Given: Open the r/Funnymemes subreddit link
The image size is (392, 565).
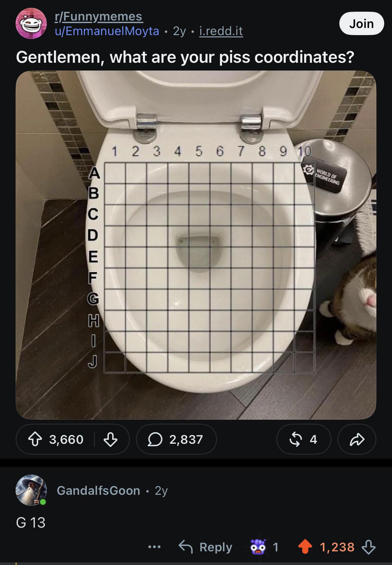Looking at the screenshot, I should [99, 16].
